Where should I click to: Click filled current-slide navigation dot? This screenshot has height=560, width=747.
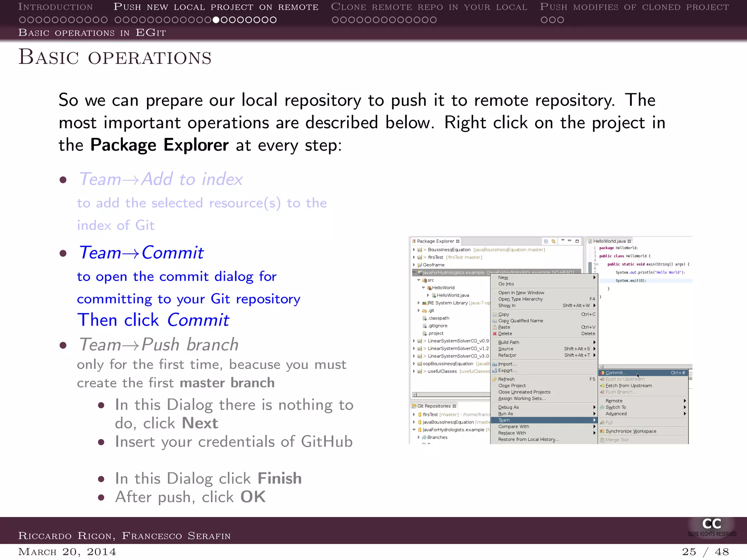click(x=216, y=20)
